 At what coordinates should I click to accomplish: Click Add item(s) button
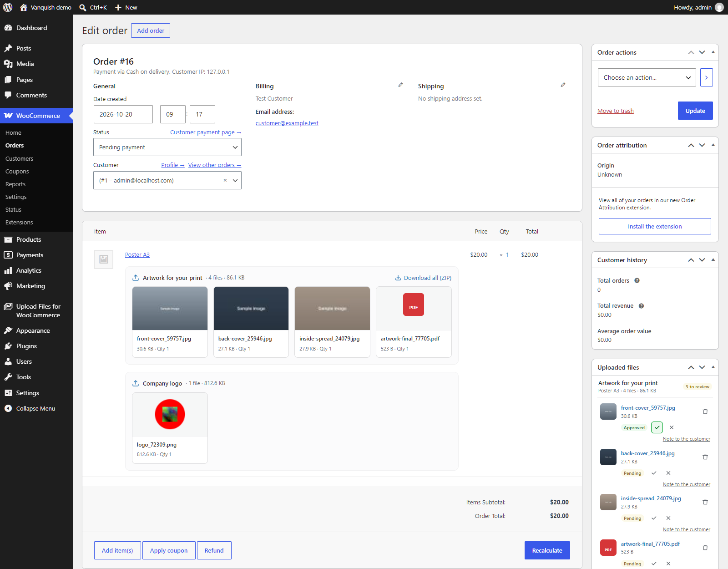[117, 550]
